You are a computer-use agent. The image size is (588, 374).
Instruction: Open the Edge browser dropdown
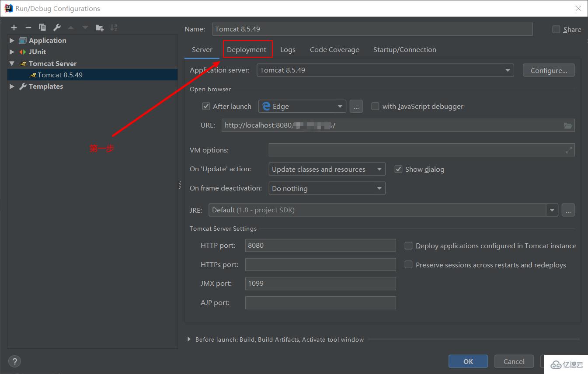click(x=303, y=106)
